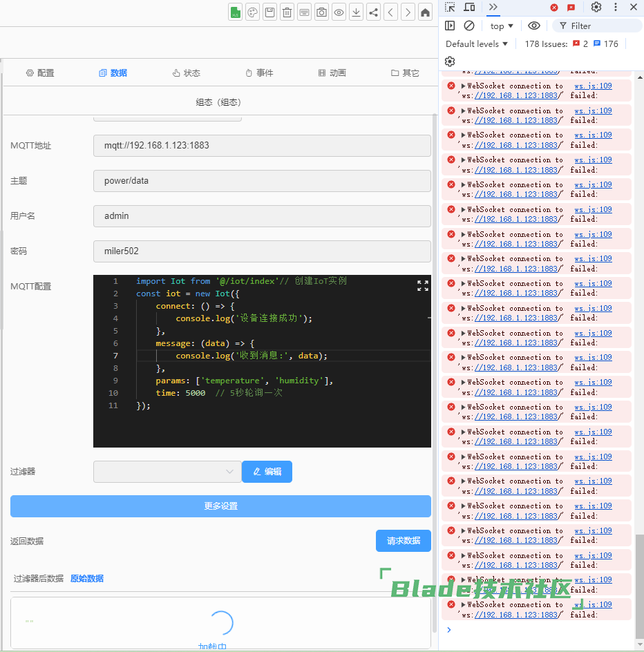Click the forward arrow toolbar icon
This screenshot has width=644, height=652.
point(408,12)
